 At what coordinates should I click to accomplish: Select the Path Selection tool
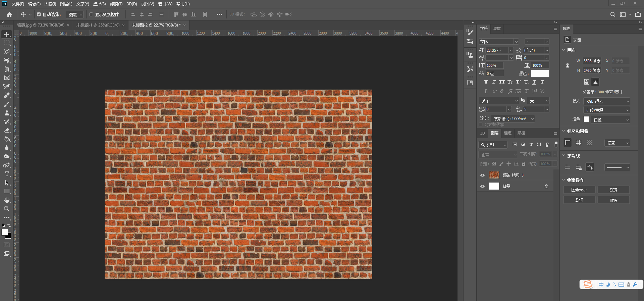click(7, 183)
